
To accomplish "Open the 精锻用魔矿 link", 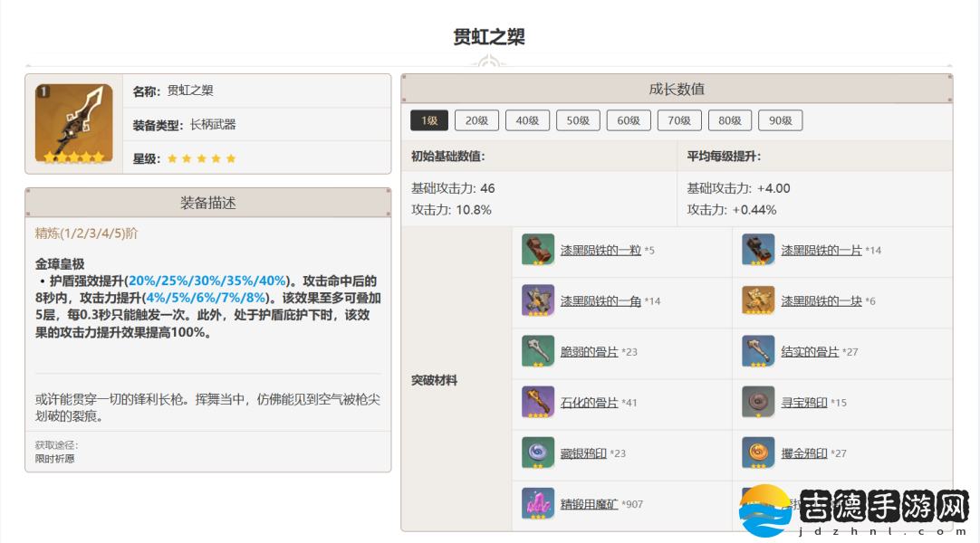I will [x=589, y=503].
